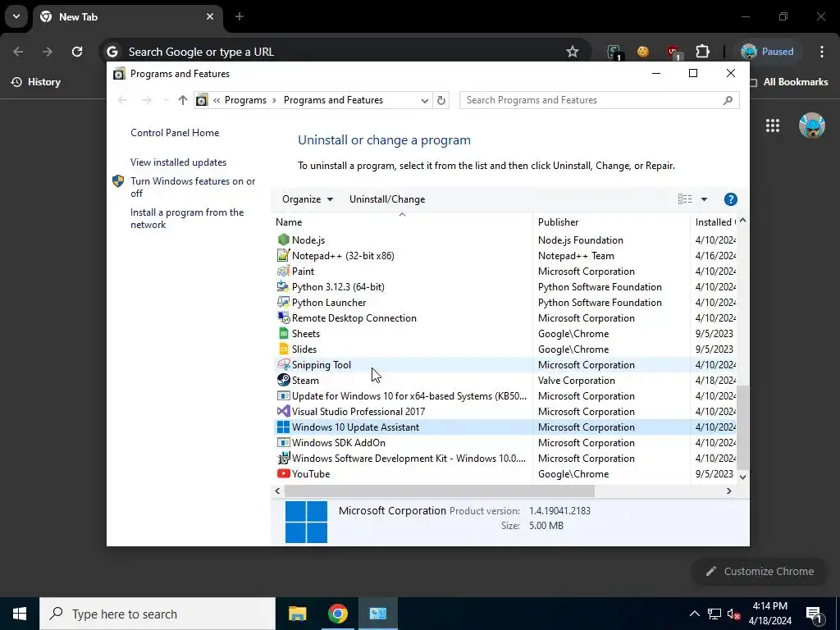Click the yellow Slides icon
The height and width of the screenshot is (630, 840).
(283, 349)
